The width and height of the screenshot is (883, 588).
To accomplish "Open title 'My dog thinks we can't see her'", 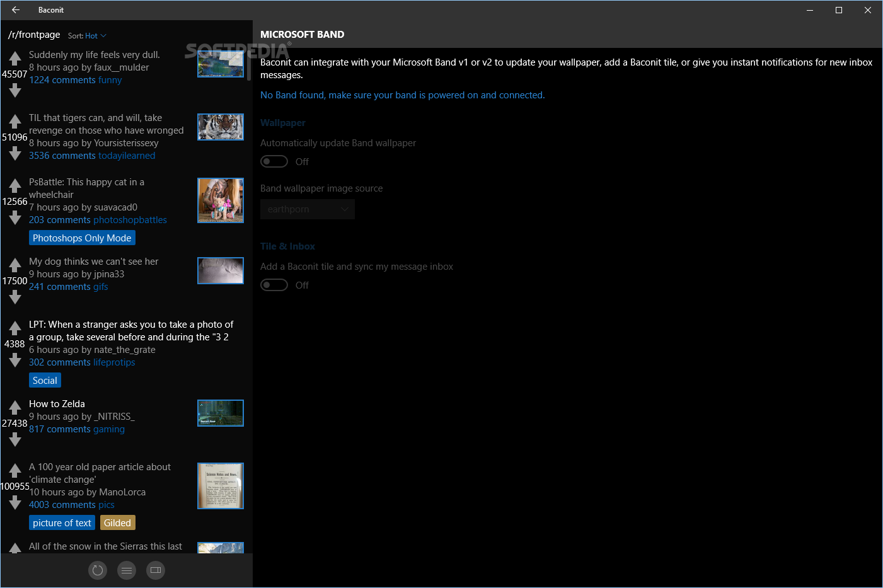I will coord(93,262).
